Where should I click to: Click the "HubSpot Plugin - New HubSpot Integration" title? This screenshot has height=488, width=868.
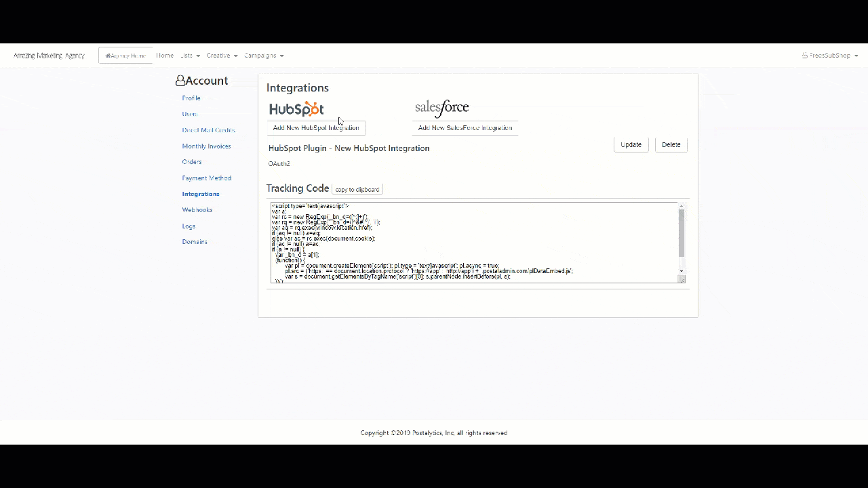(349, 148)
